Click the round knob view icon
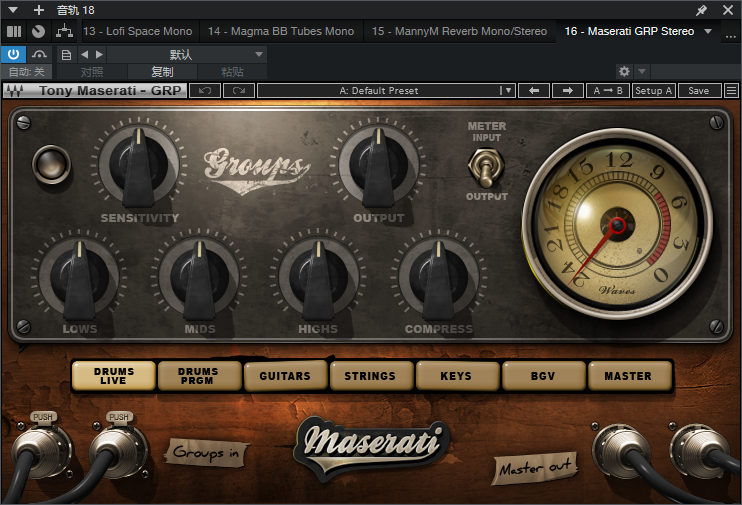This screenshot has height=505, width=742. tap(38, 31)
